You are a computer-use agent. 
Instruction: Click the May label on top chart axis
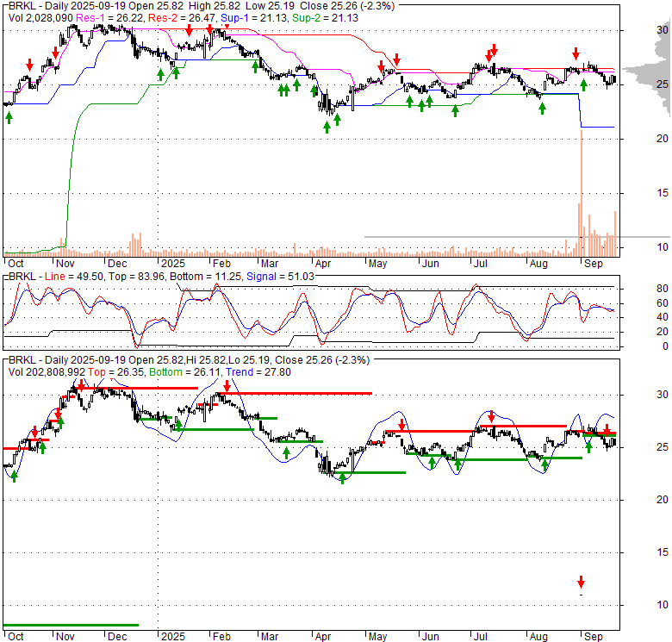pos(377,264)
